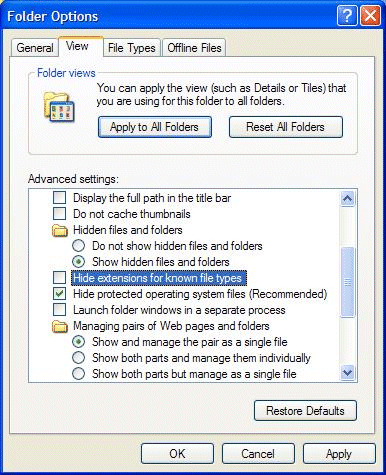386x475 pixels.
Task: Click the scrollbar up arrow in Advanced settings
Action: pyautogui.click(x=347, y=199)
